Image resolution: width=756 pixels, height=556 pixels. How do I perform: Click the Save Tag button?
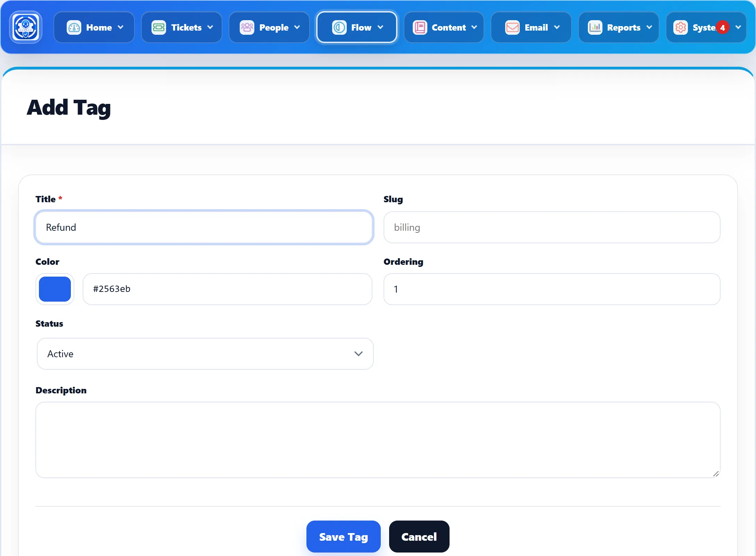tap(343, 537)
